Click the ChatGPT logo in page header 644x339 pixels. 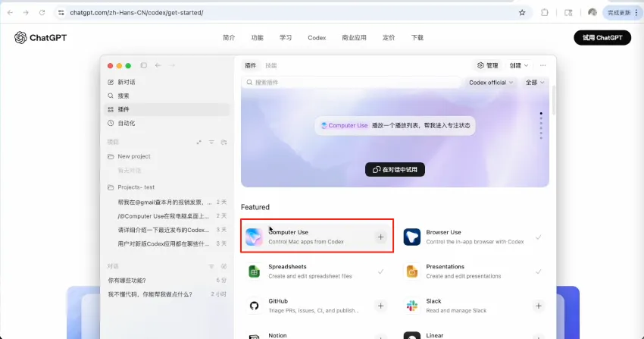40,38
